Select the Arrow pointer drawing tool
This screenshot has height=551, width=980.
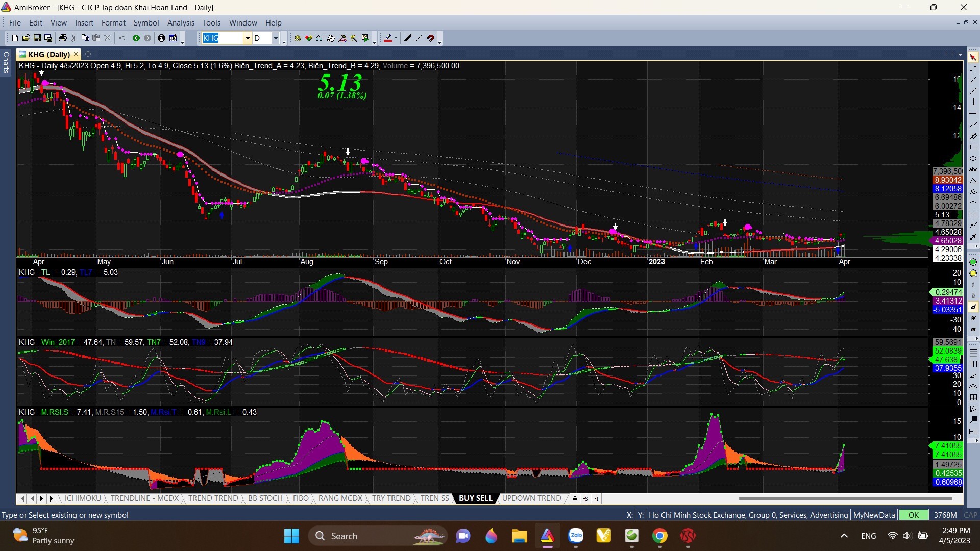pyautogui.click(x=973, y=57)
